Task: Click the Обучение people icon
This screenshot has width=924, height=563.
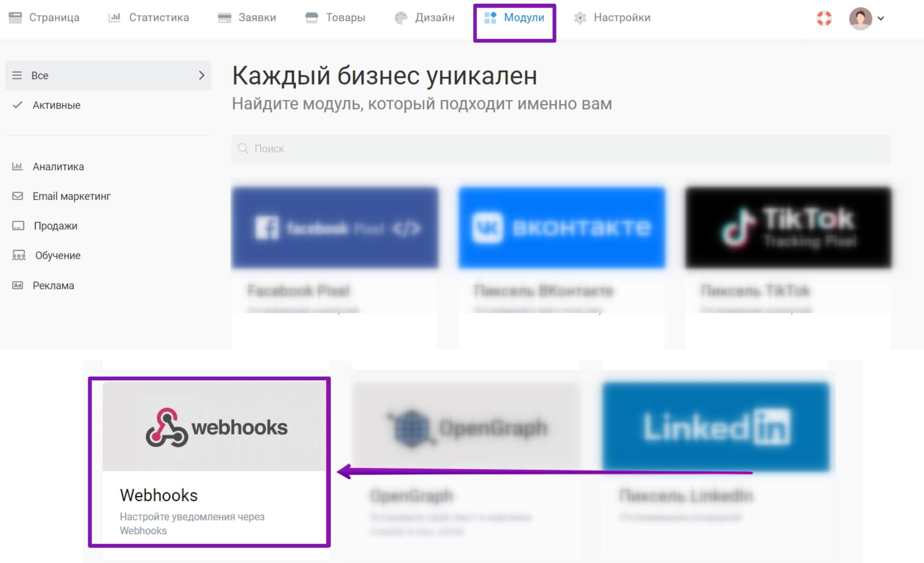Action: pyautogui.click(x=19, y=255)
